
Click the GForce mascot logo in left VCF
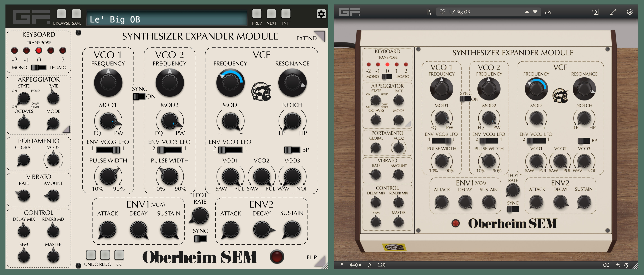pyautogui.click(x=261, y=91)
